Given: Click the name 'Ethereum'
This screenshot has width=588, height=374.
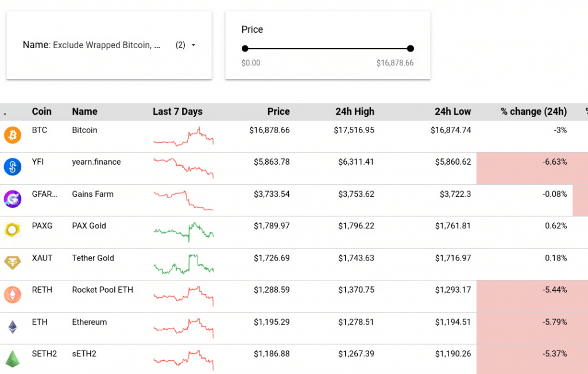Looking at the screenshot, I should [x=89, y=322].
